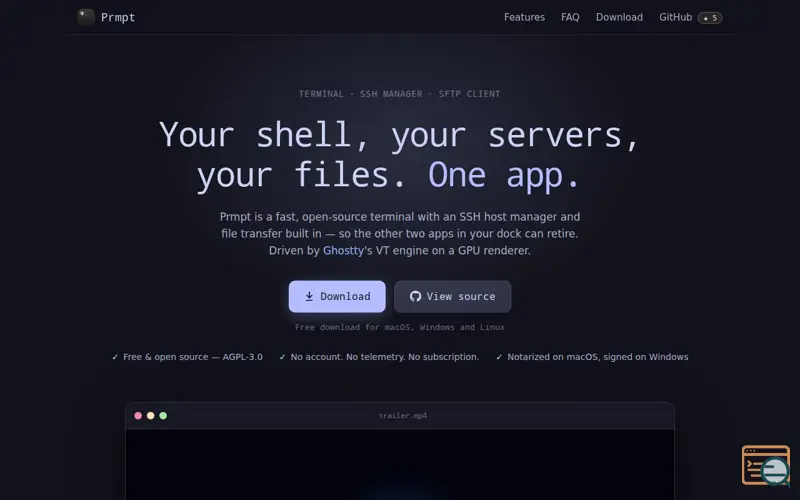Viewport: 800px width, 500px height.
Task: Click the GitHub octocat icon
Action: click(415, 296)
